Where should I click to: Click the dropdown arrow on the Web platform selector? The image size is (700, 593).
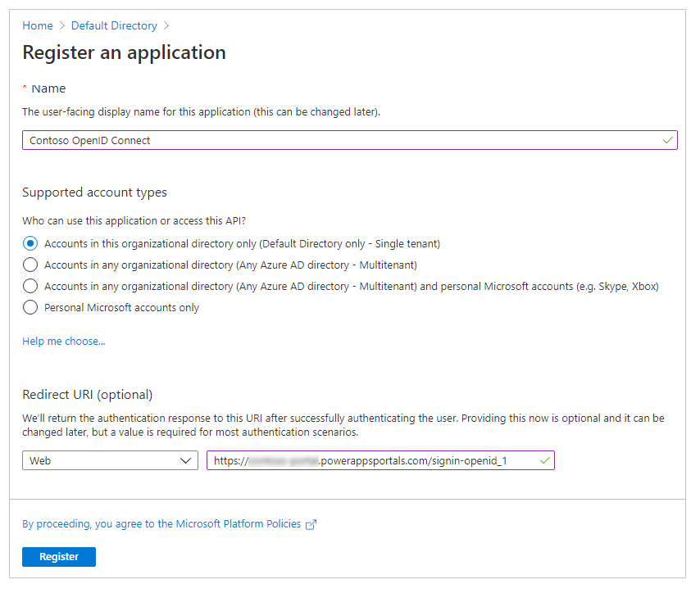[x=187, y=460]
